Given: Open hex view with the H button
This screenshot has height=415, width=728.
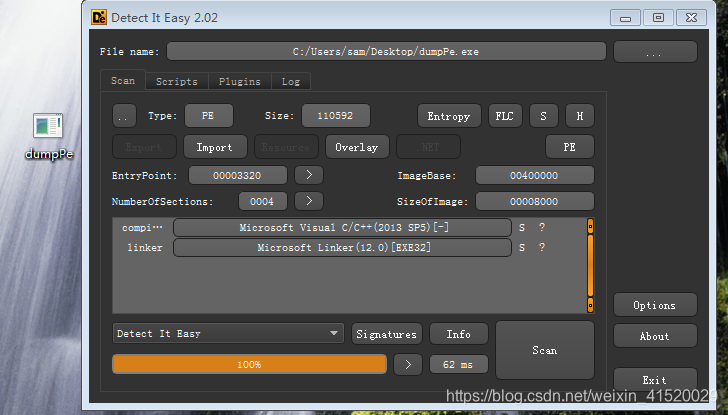Looking at the screenshot, I should point(579,116).
